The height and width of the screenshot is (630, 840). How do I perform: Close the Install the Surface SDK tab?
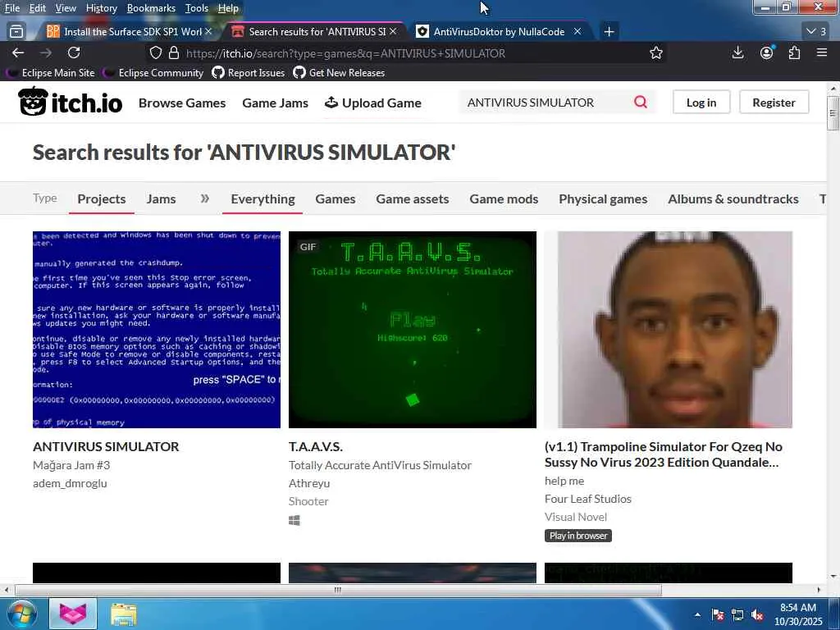coord(208,32)
